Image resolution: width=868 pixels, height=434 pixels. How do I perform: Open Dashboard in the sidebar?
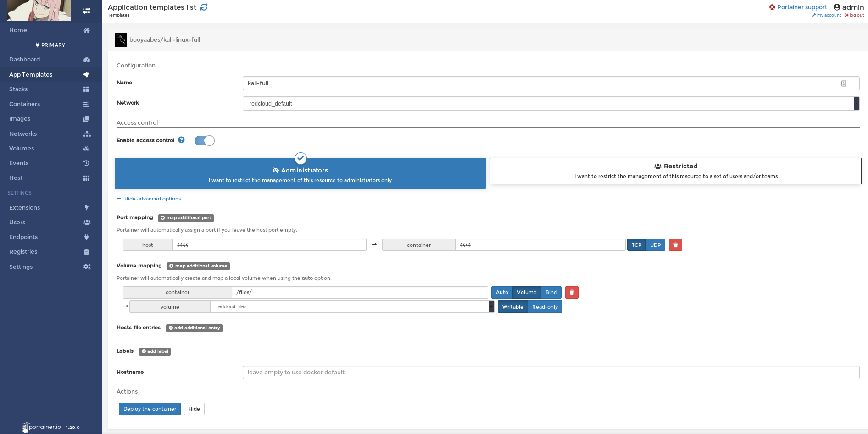24,60
